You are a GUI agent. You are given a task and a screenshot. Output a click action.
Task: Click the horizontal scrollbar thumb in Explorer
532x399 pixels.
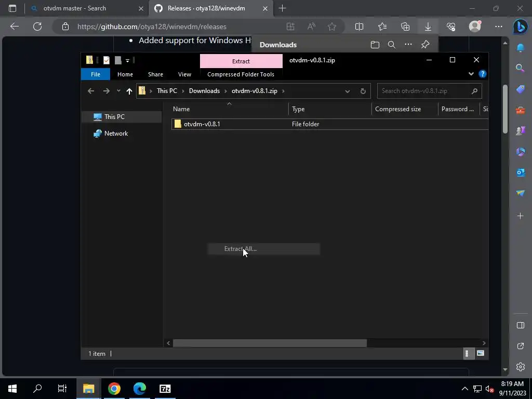[270, 343]
